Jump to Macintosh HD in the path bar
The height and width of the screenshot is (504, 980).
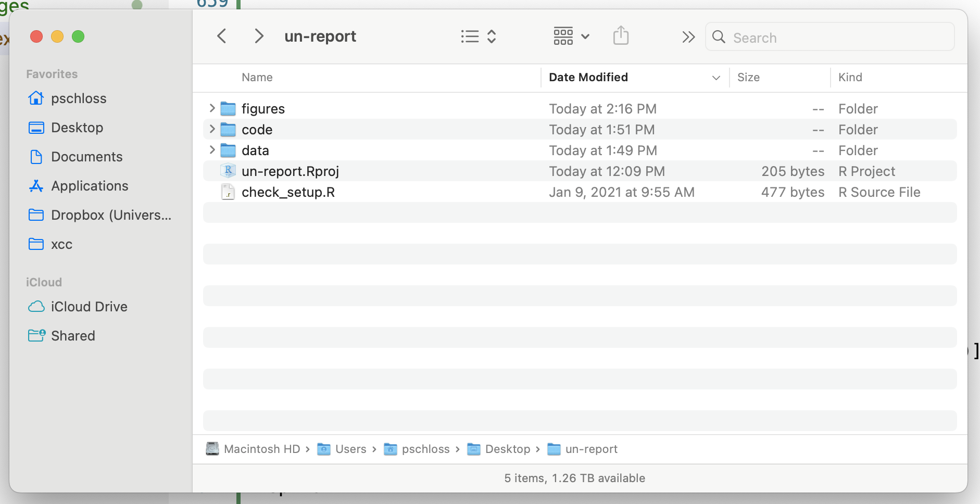pyautogui.click(x=253, y=449)
